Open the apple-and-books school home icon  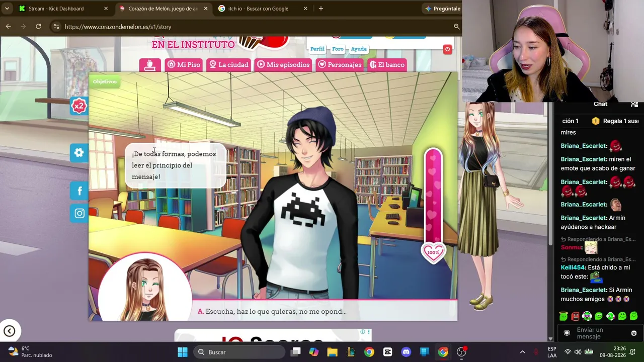click(150, 65)
